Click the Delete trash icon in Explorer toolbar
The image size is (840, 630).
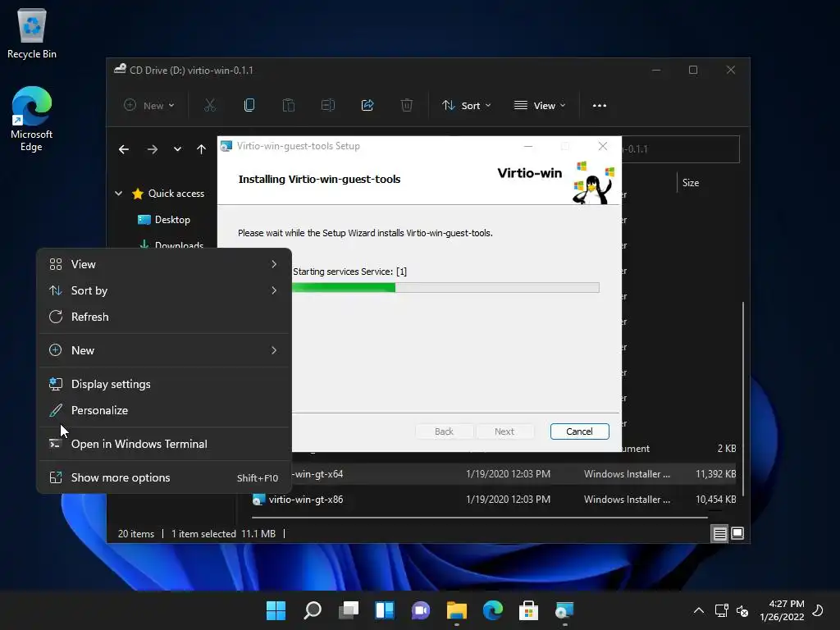pyautogui.click(x=407, y=106)
